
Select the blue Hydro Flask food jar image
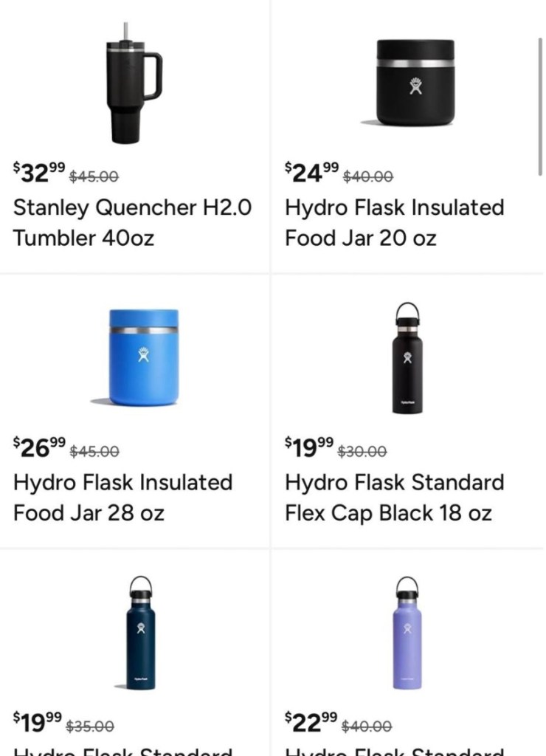tap(144, 357)
